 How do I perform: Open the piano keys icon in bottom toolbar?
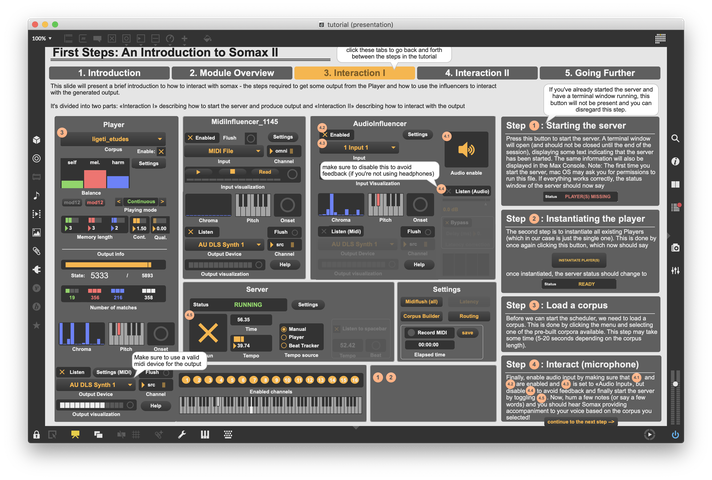pos(205,435)
